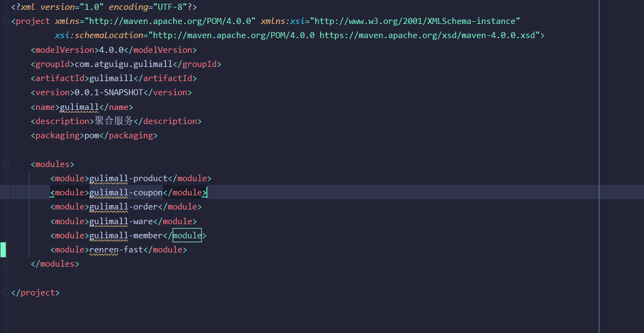
Task: Click the gulimall-member module entry
Action: pyautogui.click(x=128, y=236)
